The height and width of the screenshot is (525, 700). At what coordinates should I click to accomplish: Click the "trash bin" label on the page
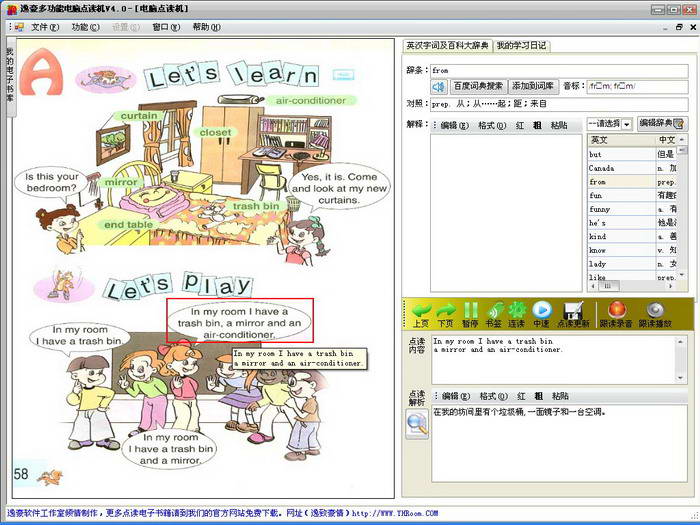(x=256, y=206)
